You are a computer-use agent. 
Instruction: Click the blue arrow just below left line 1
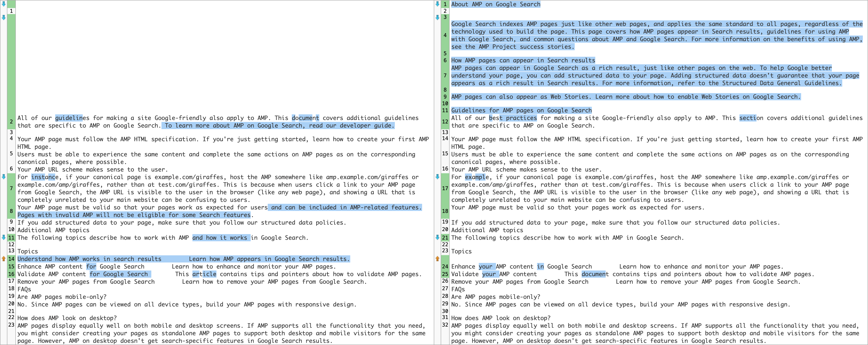4,17
